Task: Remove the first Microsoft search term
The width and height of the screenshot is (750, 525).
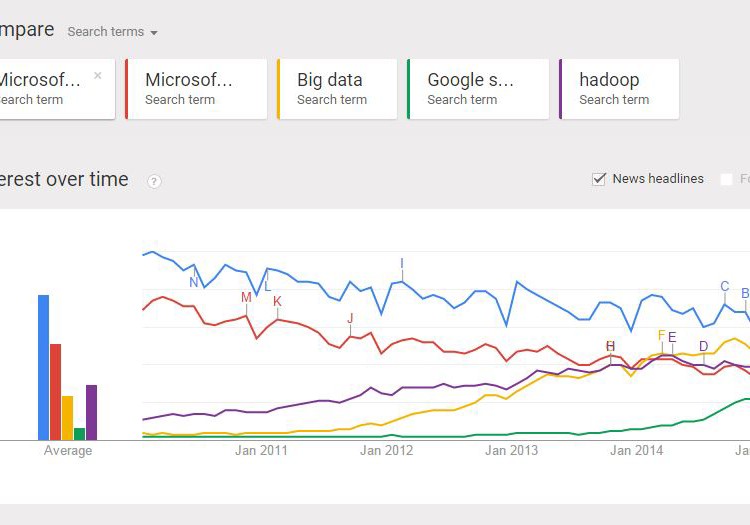Action: pyautogui.click(x=97, y=75)
